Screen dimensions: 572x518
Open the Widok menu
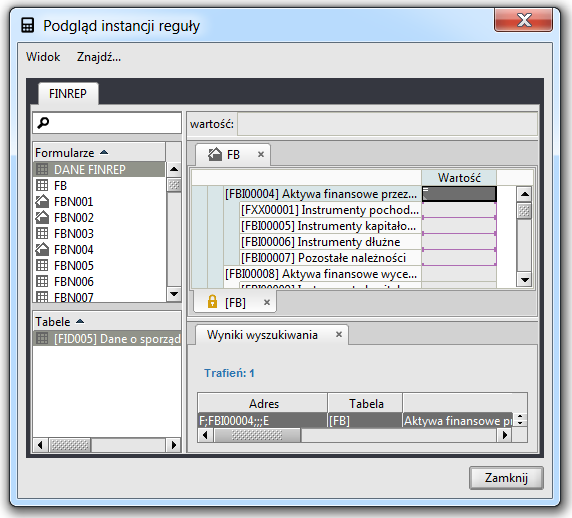coord(43,57)
